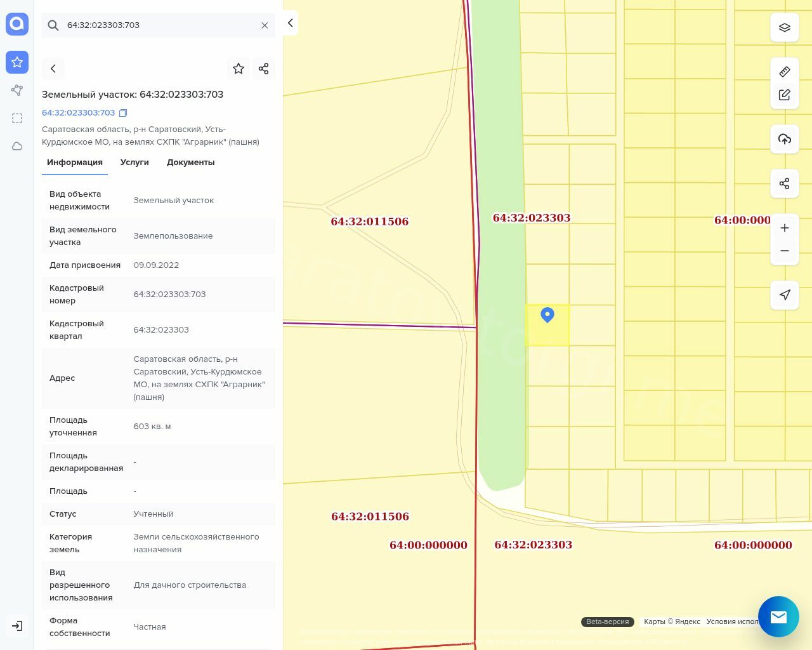812x650 pixels.
Task: Open the 64:32:023303:703 cadastral number link
Action: (x=78, y=113)
